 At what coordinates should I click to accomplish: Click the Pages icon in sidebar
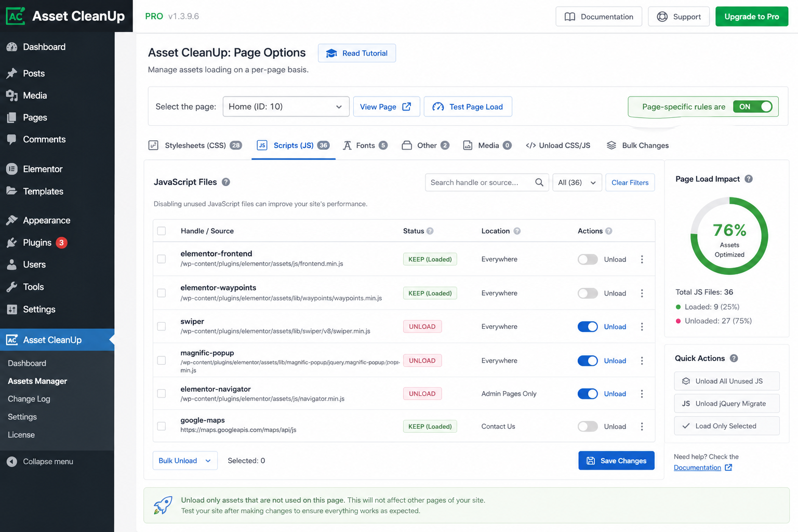pyautogui.click(x=12, y=117)
